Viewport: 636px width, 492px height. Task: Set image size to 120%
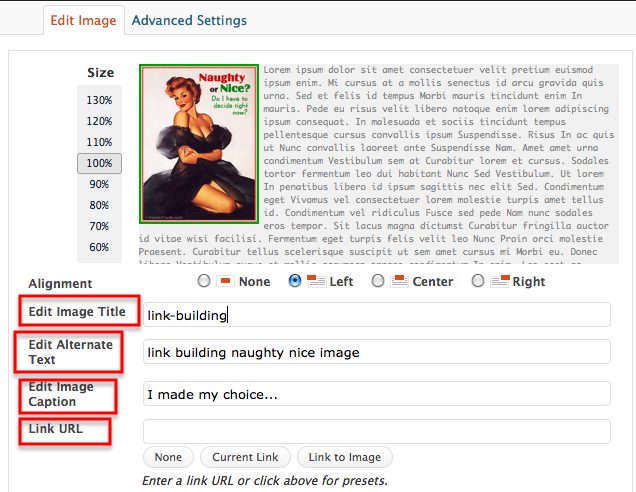[x=99, y=121]
